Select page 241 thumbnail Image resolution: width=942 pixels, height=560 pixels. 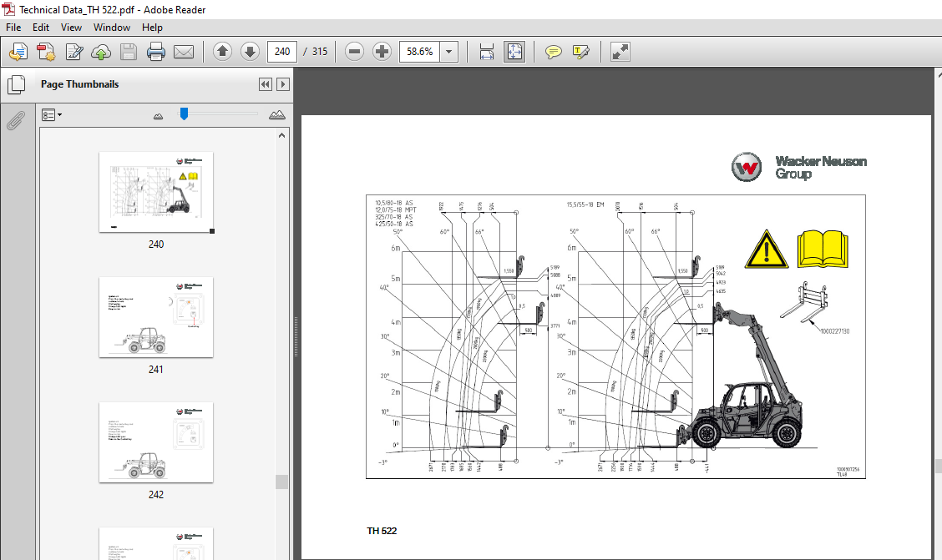(x=156, y=317)
